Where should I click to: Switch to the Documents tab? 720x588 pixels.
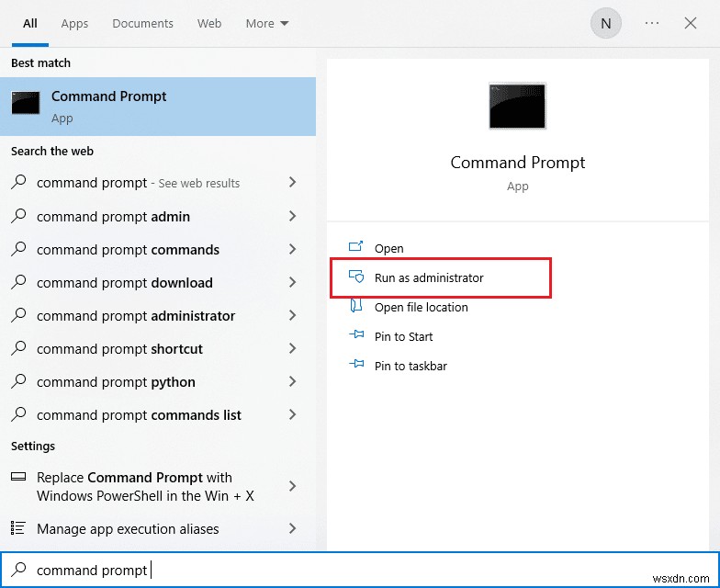143,24
